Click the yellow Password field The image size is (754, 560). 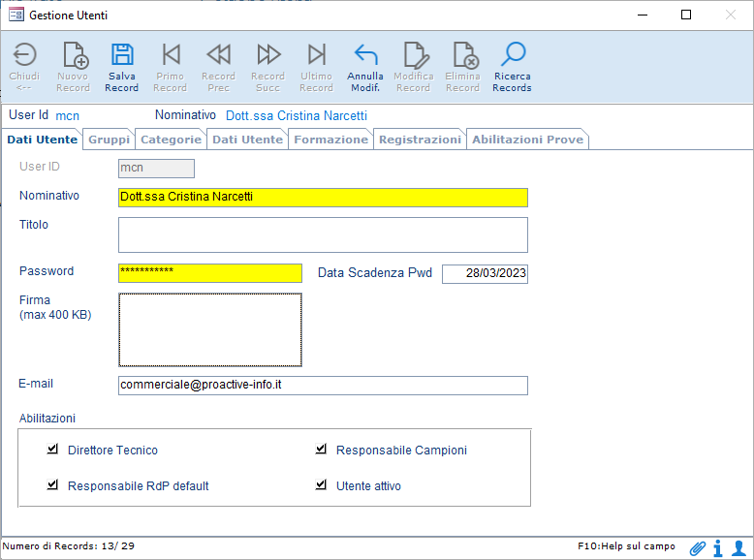[210, 273]
